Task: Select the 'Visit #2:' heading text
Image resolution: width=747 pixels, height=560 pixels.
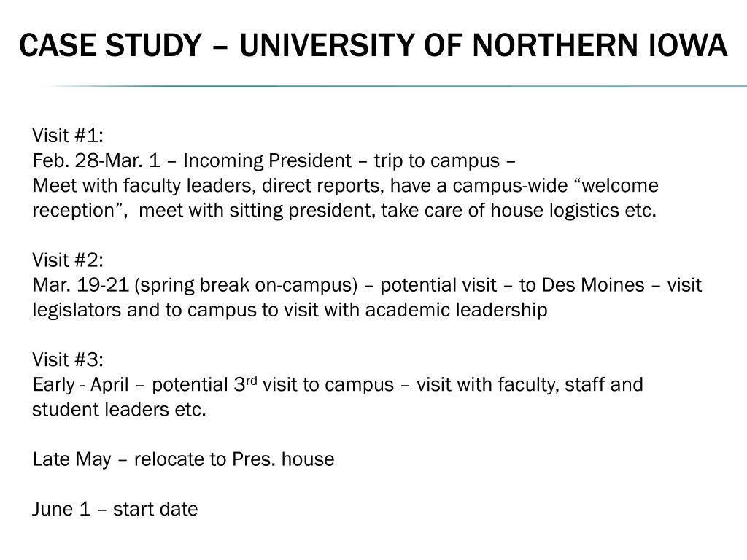Action: [x=68, y=260]
